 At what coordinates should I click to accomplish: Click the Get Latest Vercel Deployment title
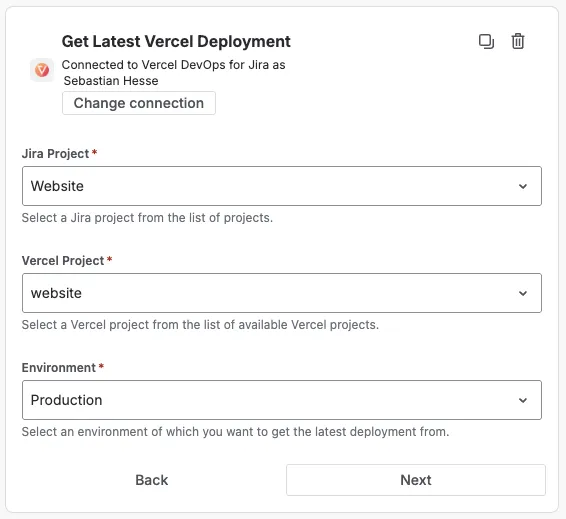176,41
